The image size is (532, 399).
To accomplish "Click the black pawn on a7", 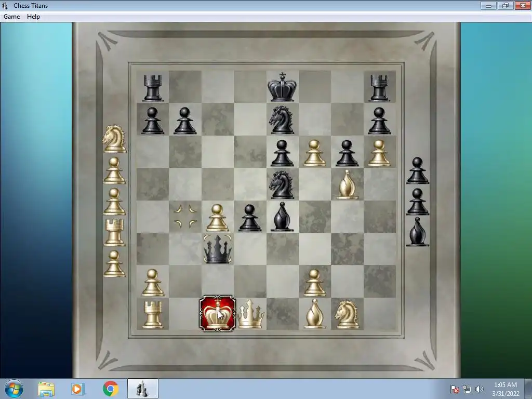I will (x=153, y=121).
